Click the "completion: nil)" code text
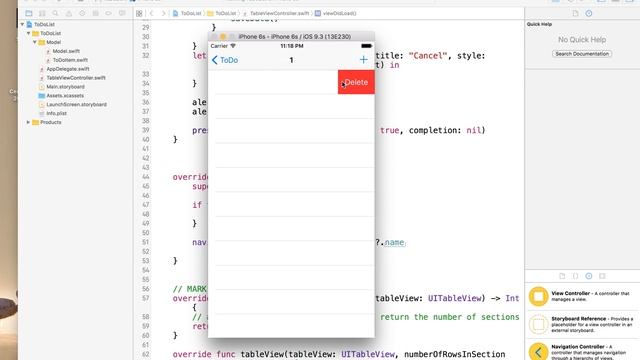Viewport: 640px width, 360px height. point(447,130)
